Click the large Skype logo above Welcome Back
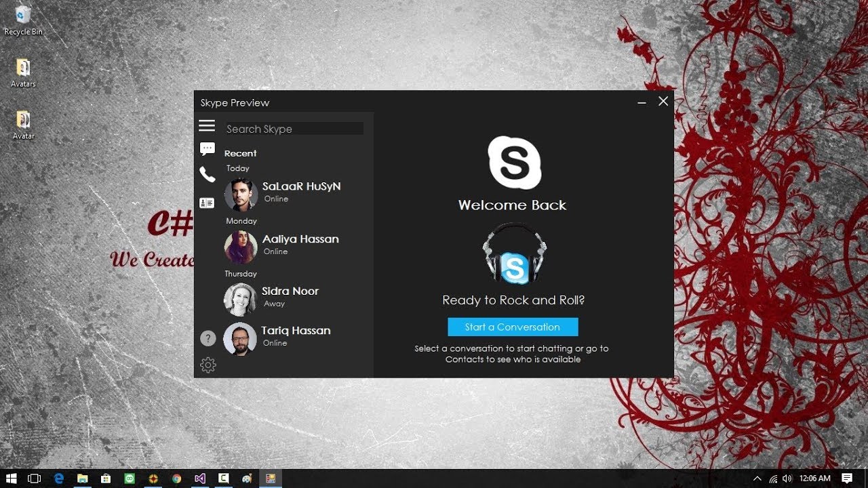Viewport: 868px width, 488px height. click(515, 163)
